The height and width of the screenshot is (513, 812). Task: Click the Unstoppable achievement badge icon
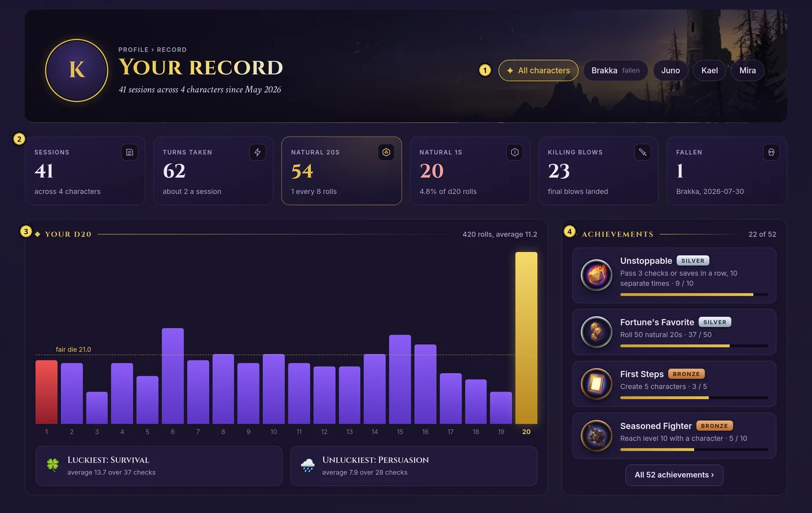596,275
